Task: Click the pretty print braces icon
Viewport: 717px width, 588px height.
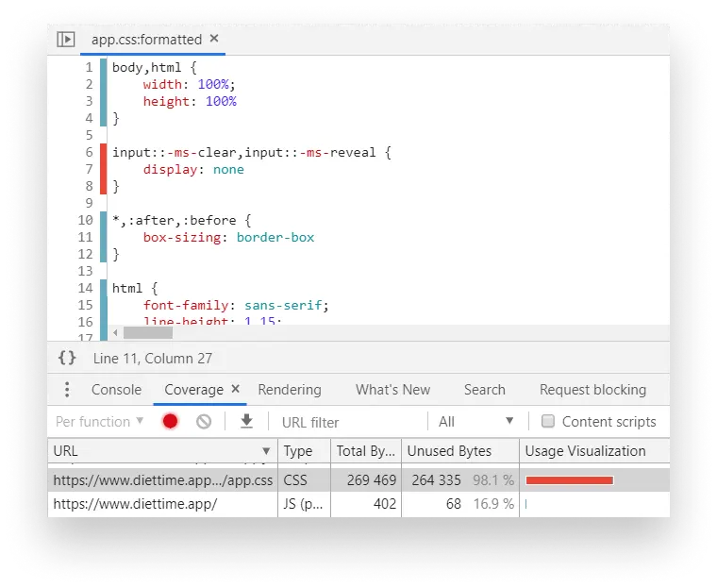Action: (x=67, y=358)
